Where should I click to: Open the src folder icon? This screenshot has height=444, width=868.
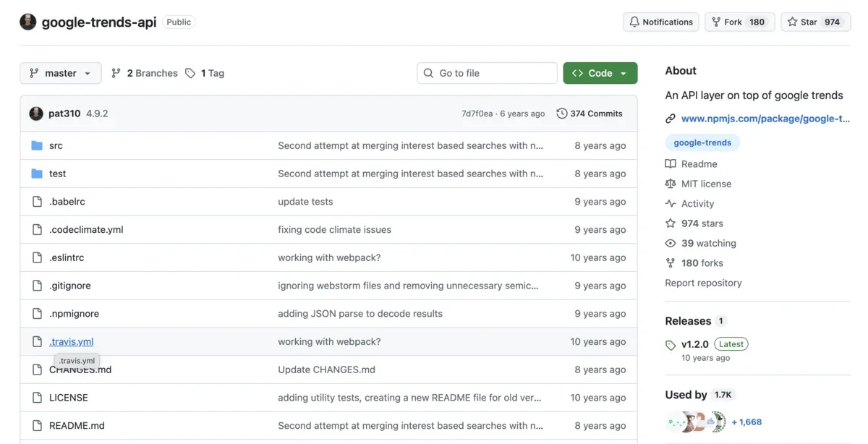point(37,145)
